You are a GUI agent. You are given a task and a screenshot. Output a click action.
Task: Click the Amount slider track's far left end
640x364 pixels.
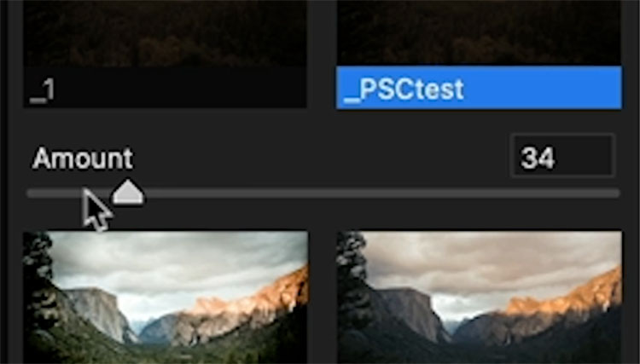[x=32, y=194]
